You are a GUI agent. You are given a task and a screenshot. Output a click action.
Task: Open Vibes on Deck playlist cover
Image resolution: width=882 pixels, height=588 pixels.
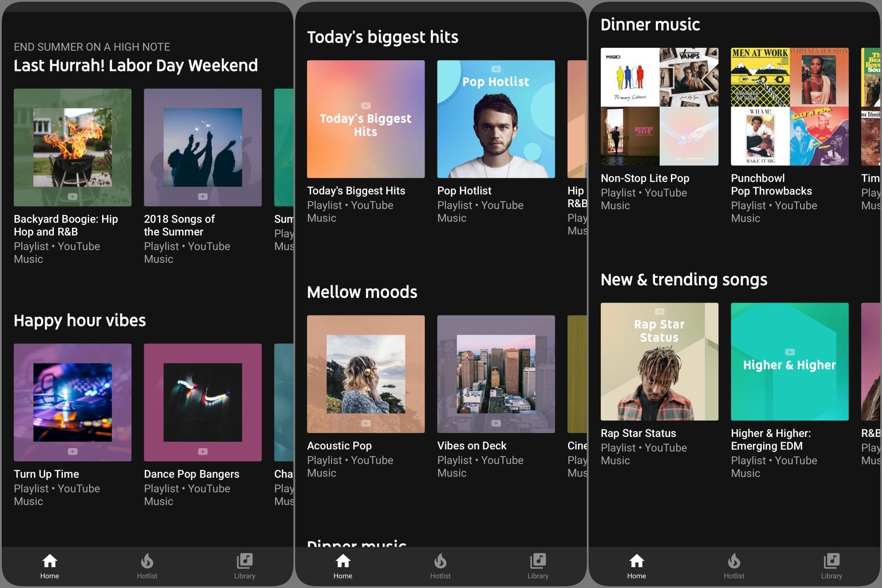496,374
